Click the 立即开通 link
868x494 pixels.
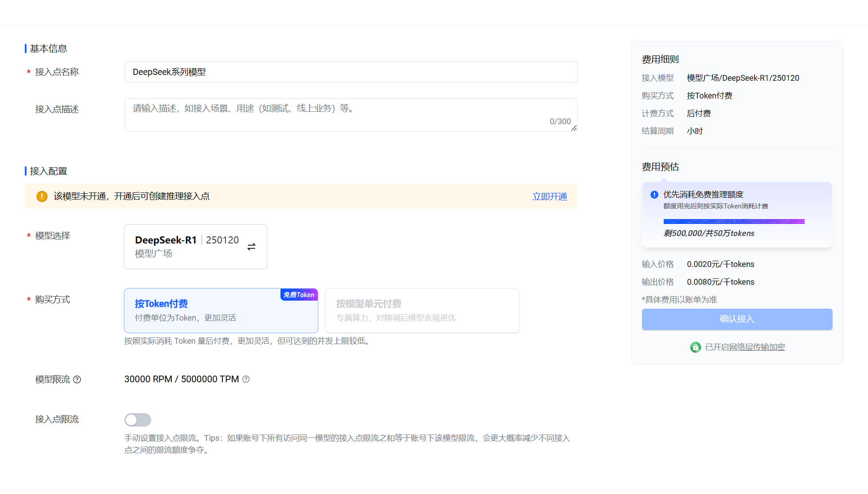coord(549,196)
